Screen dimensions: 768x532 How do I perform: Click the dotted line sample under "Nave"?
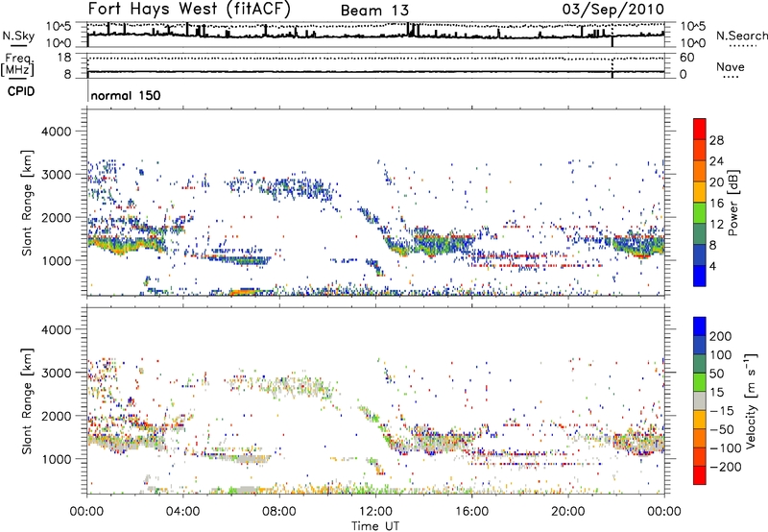(x=731, y=78)
